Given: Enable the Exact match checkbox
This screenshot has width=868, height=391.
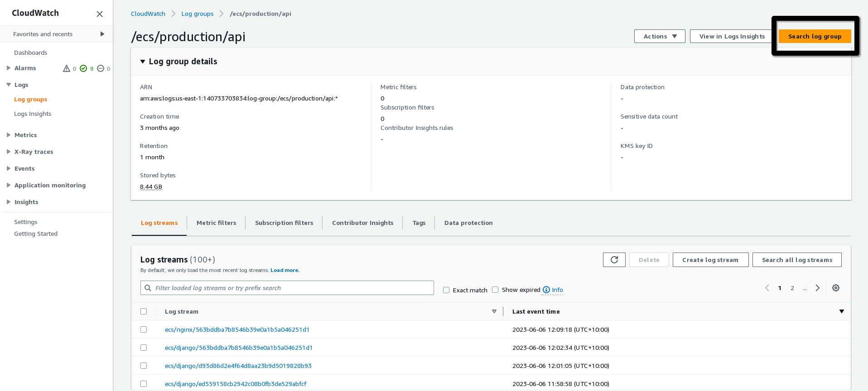Looking at the screenshot, I should (x=446, y=290).
